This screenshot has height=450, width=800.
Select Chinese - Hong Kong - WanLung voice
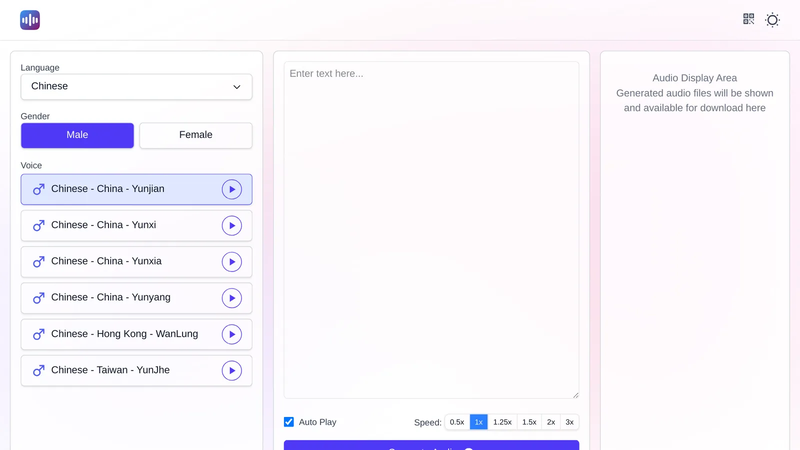pyautogui.click(x=136, y=334)
